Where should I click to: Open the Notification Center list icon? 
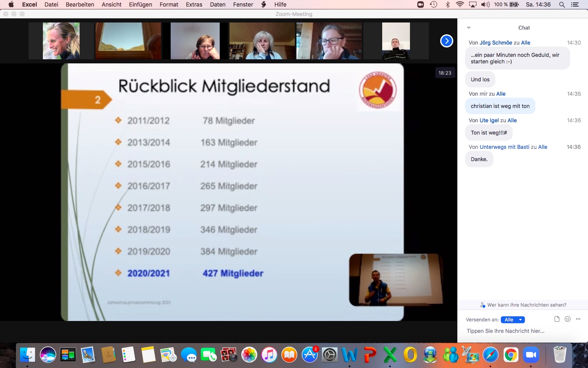point(575,4)
